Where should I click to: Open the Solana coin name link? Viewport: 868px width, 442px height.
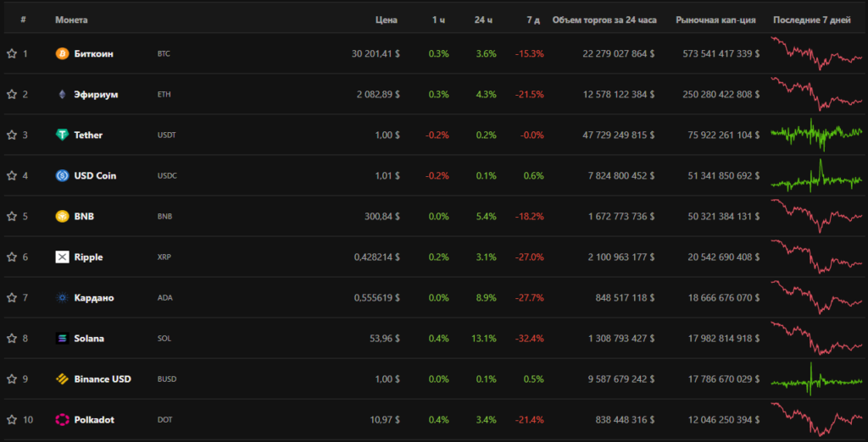pos(89,339)
